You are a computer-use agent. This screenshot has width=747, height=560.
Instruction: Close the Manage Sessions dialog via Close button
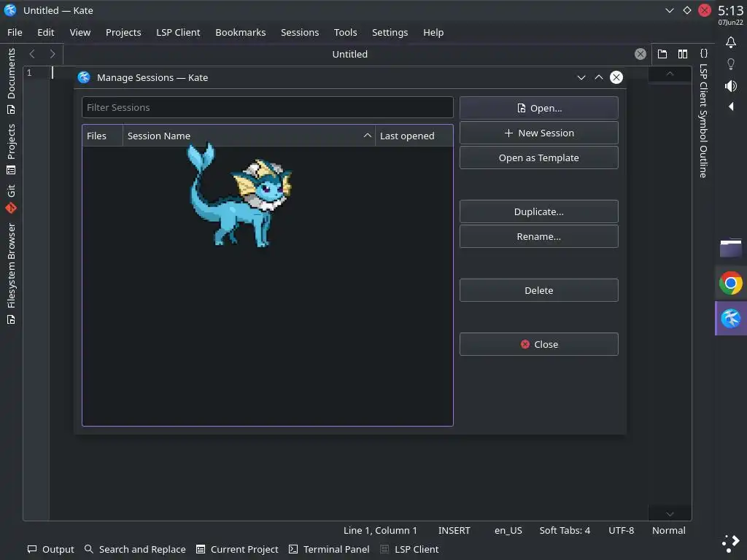click(x=539, y=344)
